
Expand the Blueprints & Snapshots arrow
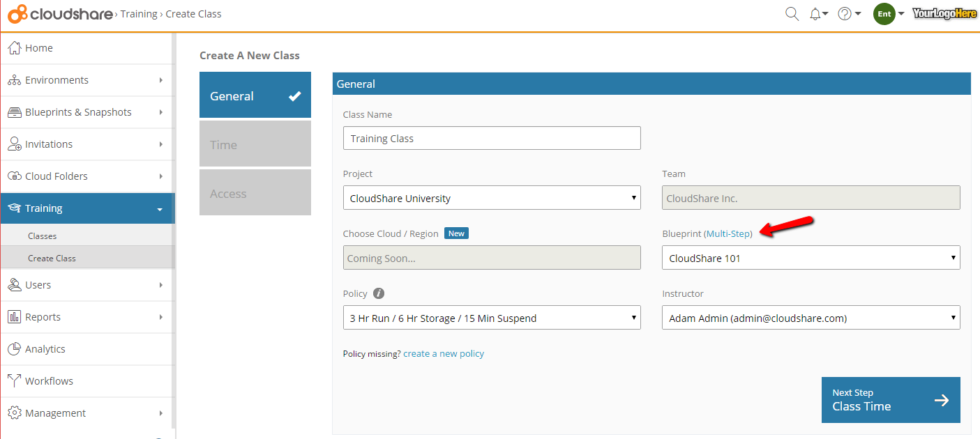161,112
